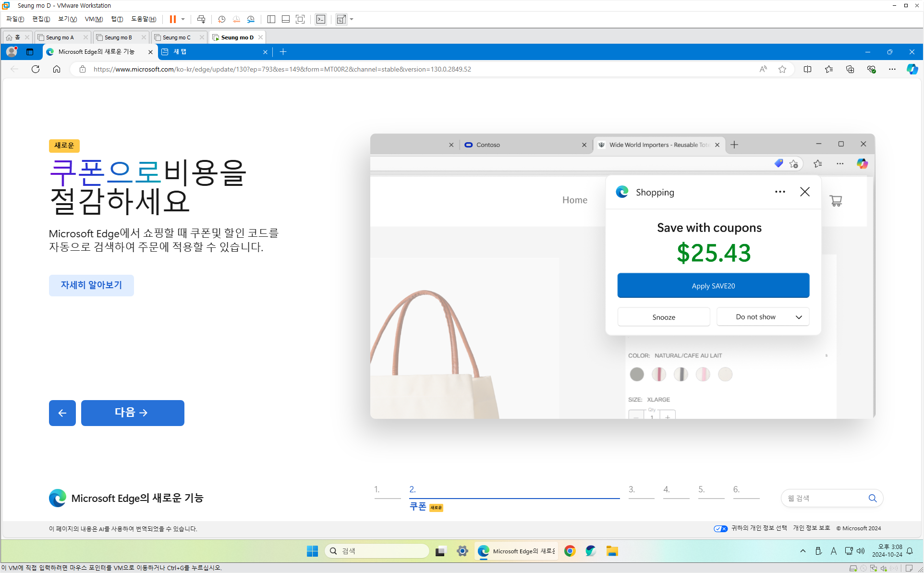Open the VMware message log icon
The height and width of the screenshot is (573, 924).
pyautogui.click(x=909, y=568)
